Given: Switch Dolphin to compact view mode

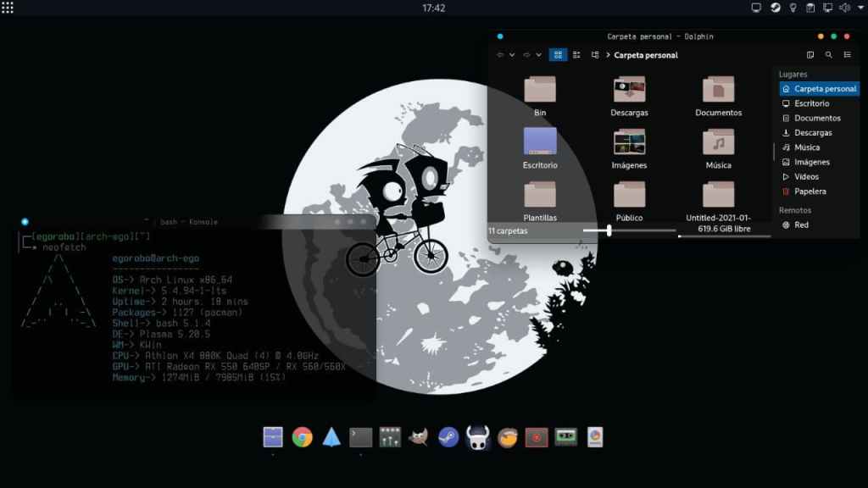Looking at the screenshot, I should coord(576,55).
